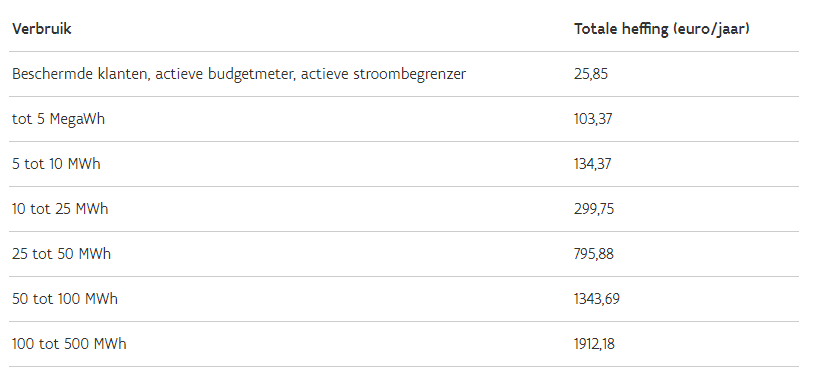Click the 299,75 amount
Image resolution: width=814 pixels, height=372 pixels.
tap(594, 209)
